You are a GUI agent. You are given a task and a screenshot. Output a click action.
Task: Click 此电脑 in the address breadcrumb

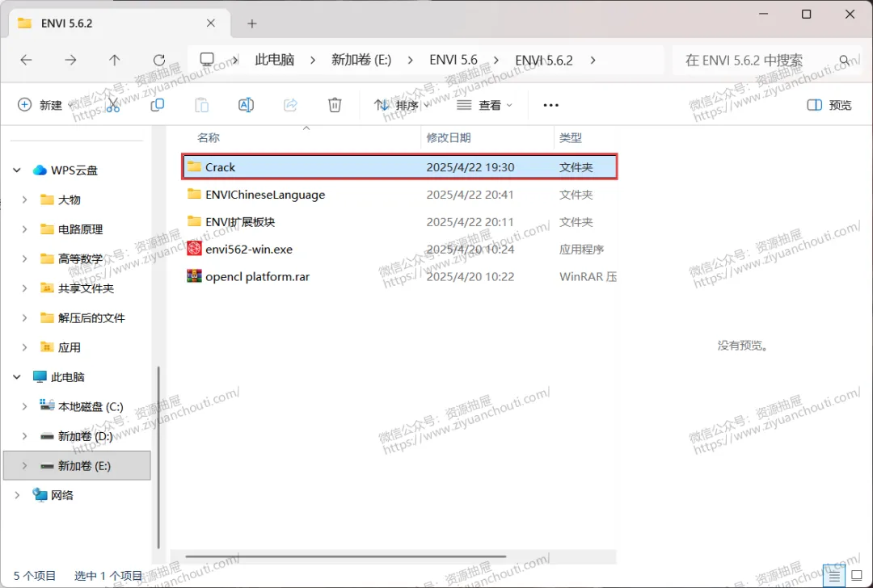(x=275, y=60)
